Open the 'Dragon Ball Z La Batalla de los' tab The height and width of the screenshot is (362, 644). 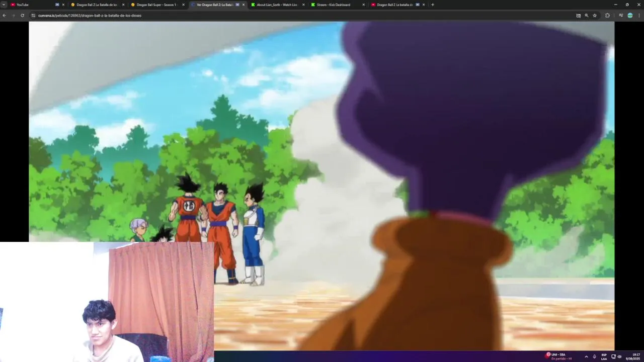click(97, 5)
